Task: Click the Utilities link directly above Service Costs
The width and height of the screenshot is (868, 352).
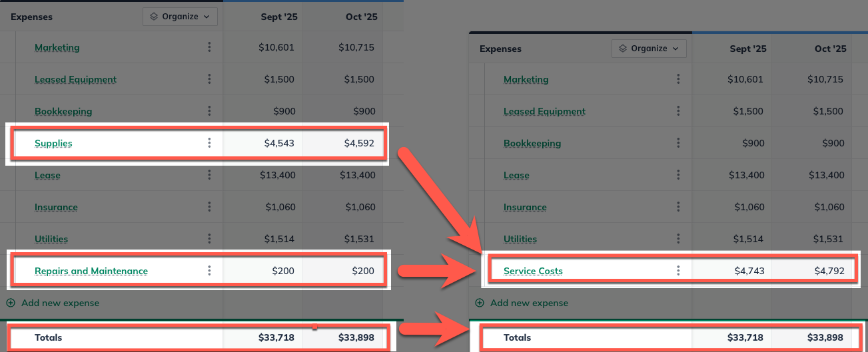Action: coord(519,239)
